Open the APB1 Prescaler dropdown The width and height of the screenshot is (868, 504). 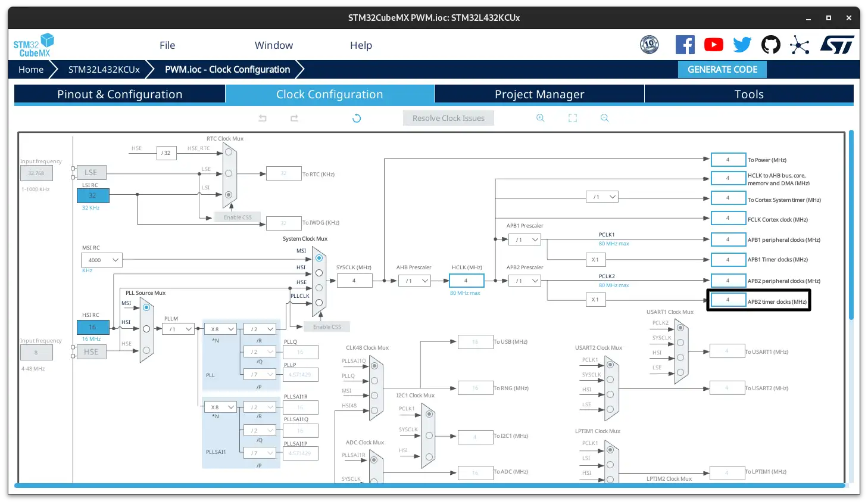point(524,239)
